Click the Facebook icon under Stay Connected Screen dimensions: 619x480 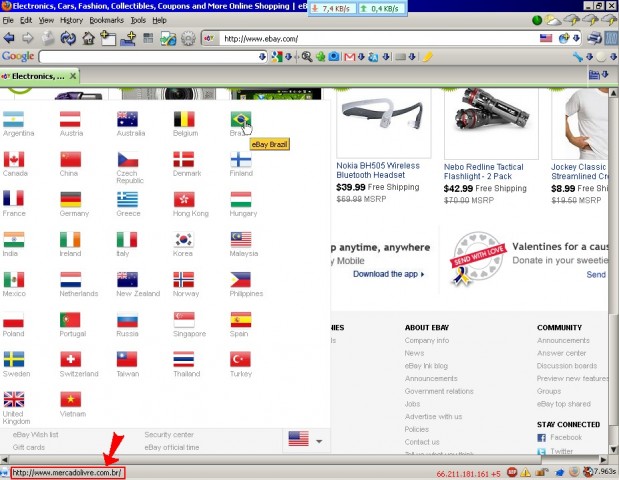542,437
